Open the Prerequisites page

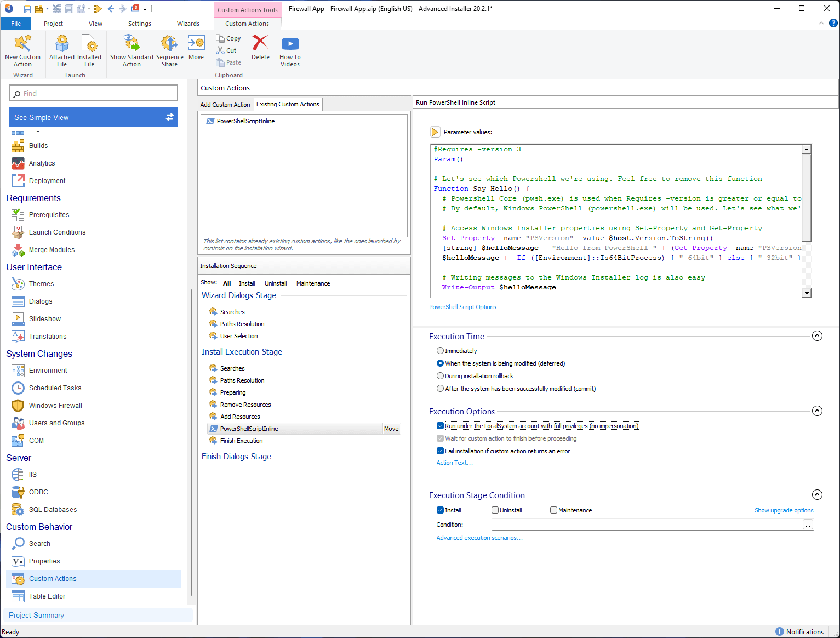click(49, 215)
